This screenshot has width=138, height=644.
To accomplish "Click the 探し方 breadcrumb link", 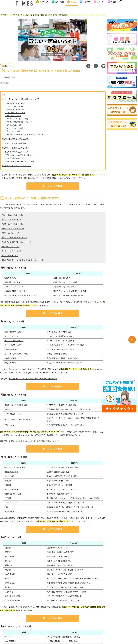I will click(x=20, y=15).
